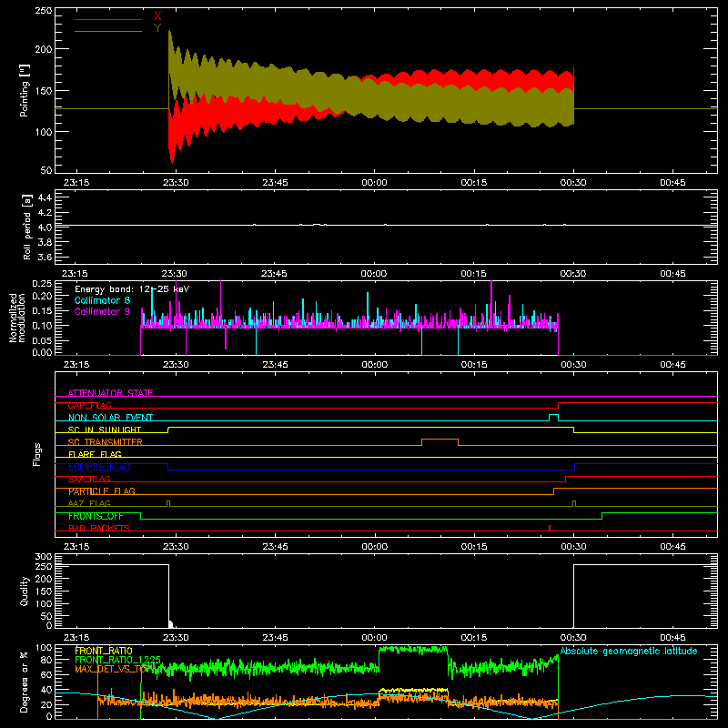Select the X legend label

point(157,16)
